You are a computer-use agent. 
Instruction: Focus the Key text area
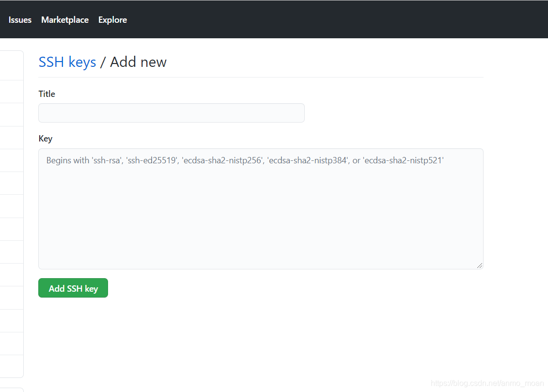click(x=261, y=209)
